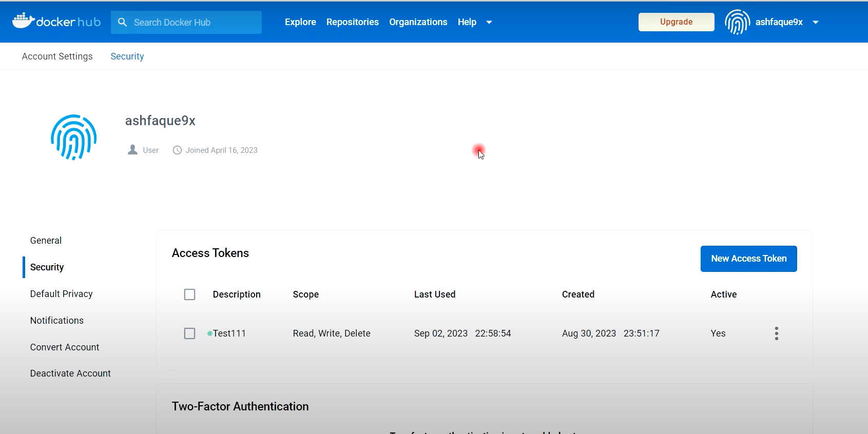
Task: Click the clock icon beside the joined date
Action: click(177, 150)
